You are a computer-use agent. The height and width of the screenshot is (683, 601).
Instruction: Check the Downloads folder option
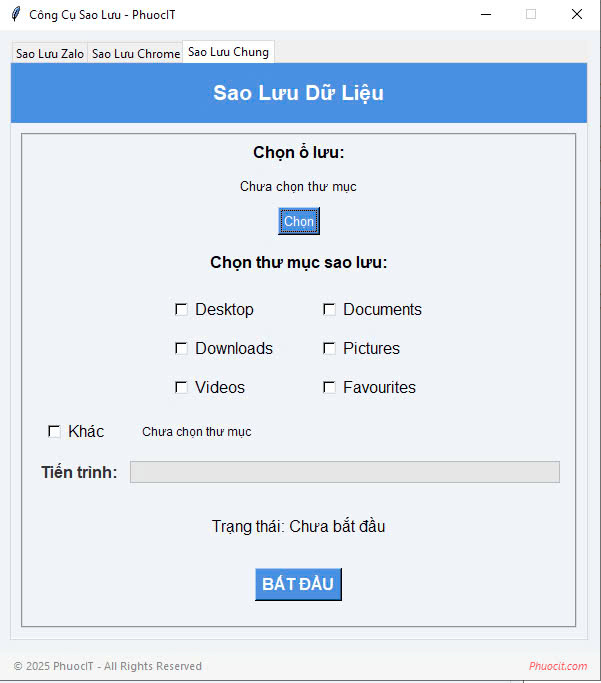pos(182,349)
